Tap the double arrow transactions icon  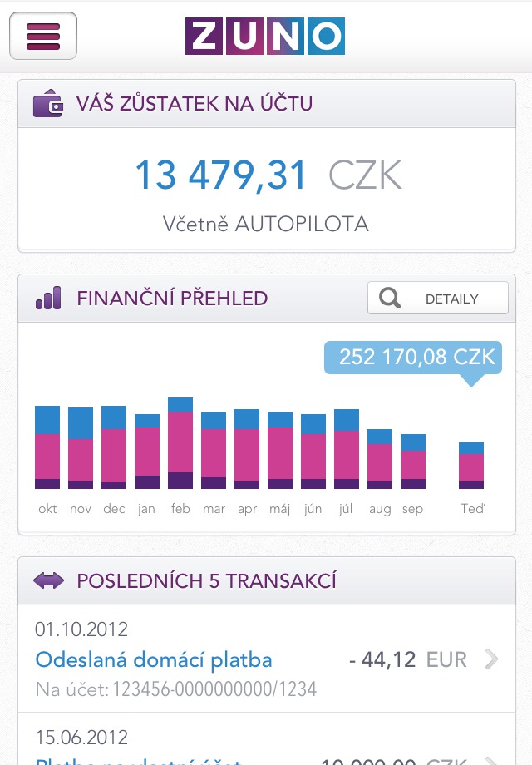tap(48, 580)
